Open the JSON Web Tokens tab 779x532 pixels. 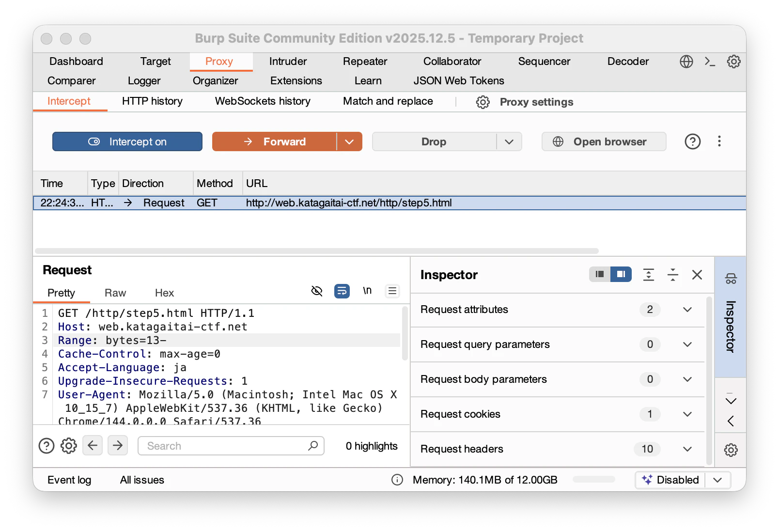pyautogui.click(x=459, y=81)
